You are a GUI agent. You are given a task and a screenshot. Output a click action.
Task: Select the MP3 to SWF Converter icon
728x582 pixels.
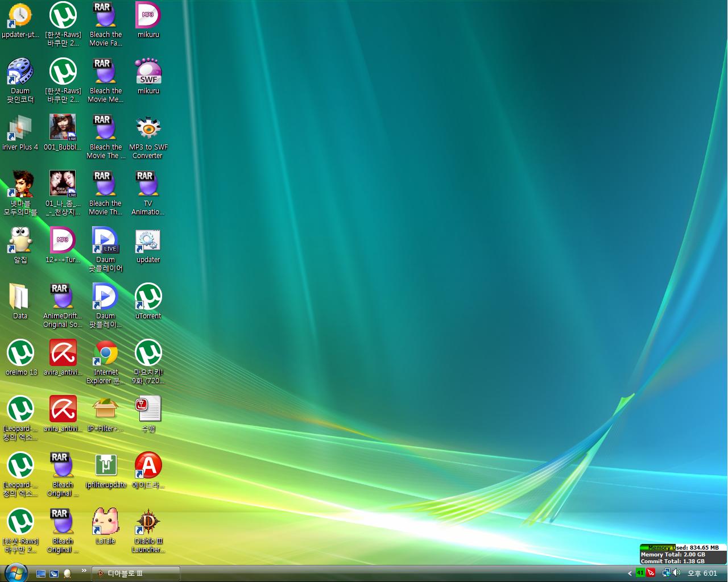click(x=148, y=129)
